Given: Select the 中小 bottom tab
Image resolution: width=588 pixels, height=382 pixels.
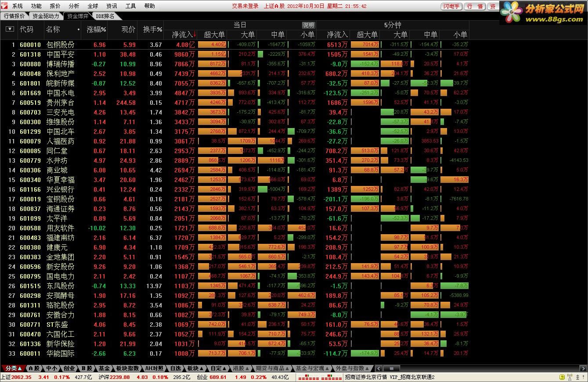Looking at the screenshot, I should click(51, 368).
